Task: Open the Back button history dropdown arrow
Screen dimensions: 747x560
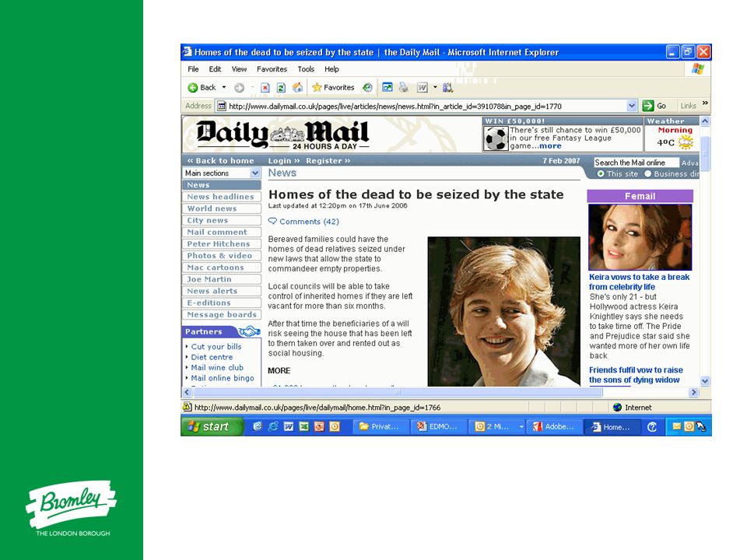Action: (224, 88)
